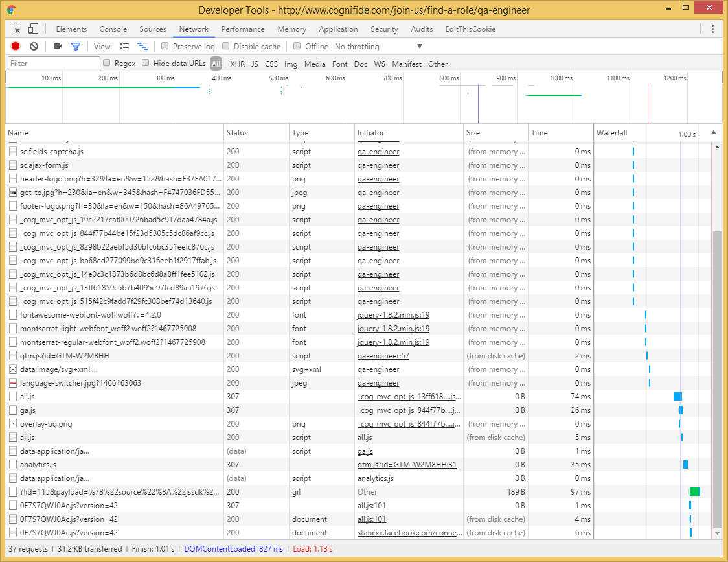Toggle the device toolbar icon
728x562 pixels.
pos(33,29)
